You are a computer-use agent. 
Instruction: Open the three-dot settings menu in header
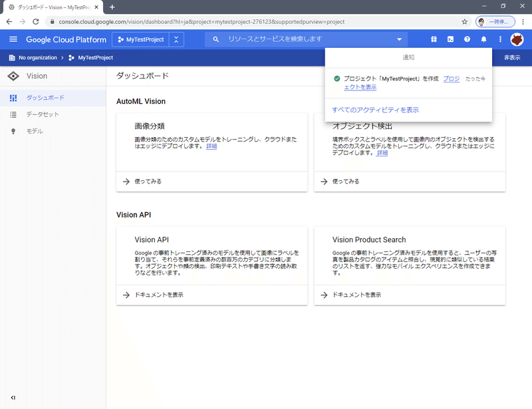[x=500, y=39]
